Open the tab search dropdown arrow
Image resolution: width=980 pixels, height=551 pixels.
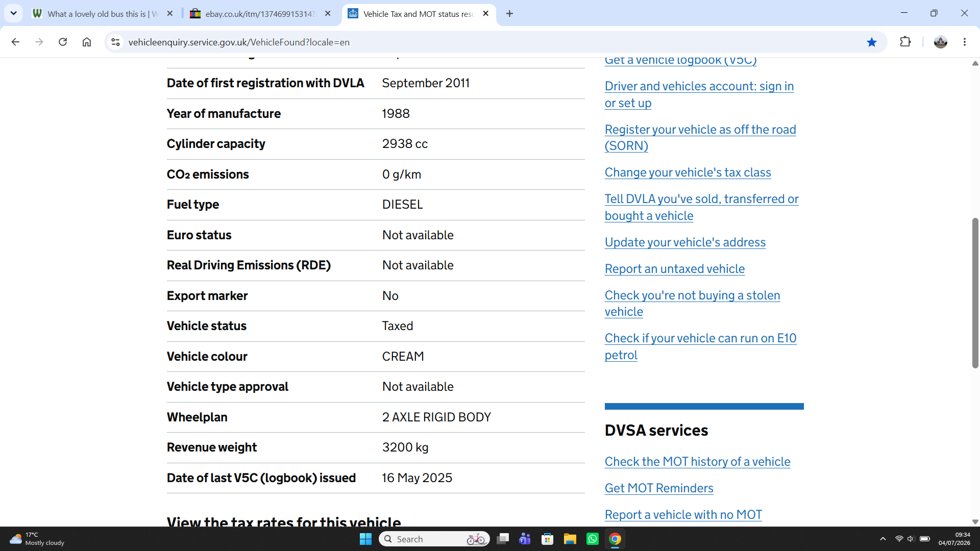tap(13, 13)
